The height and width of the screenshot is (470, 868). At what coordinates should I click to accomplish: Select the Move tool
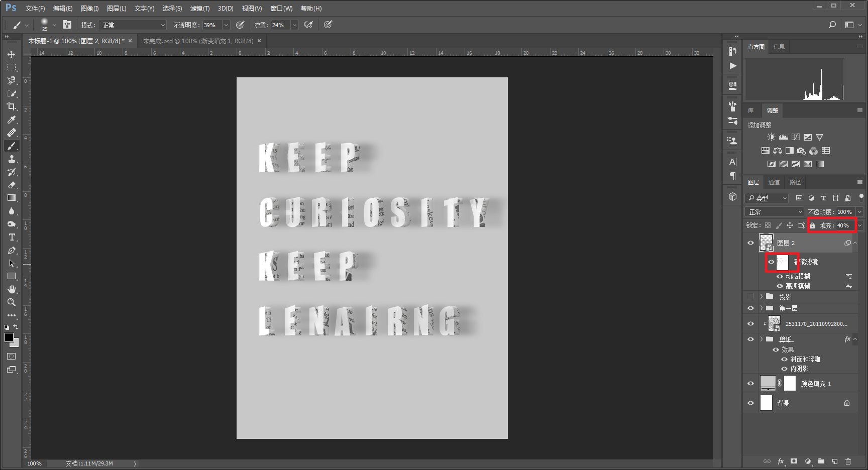coord(11,54)
